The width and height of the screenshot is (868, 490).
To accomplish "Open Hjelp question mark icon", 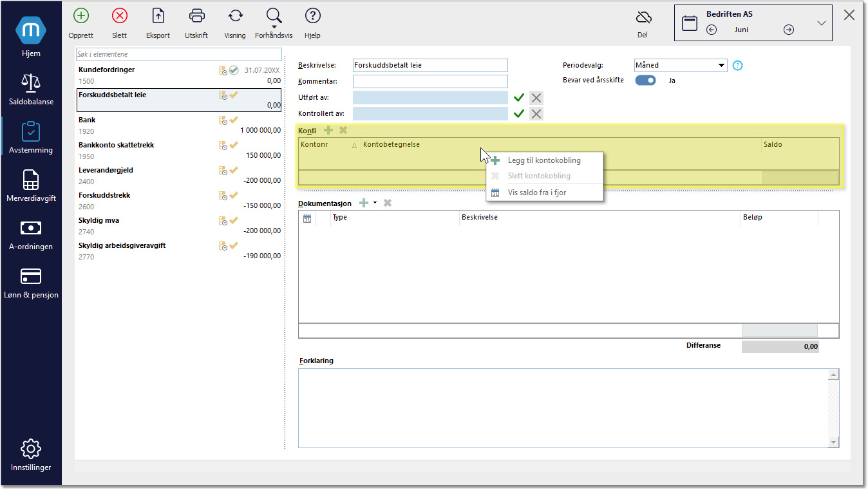I will click(312, 16).
